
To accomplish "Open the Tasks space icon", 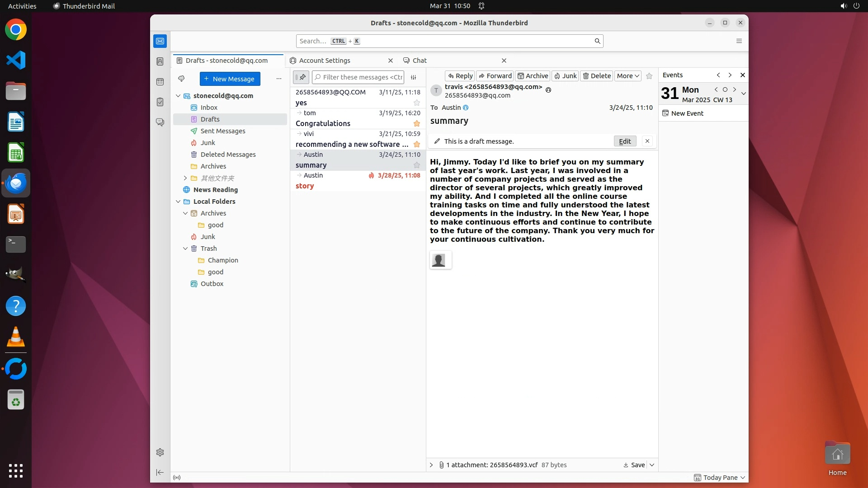I will coord(160,102).
